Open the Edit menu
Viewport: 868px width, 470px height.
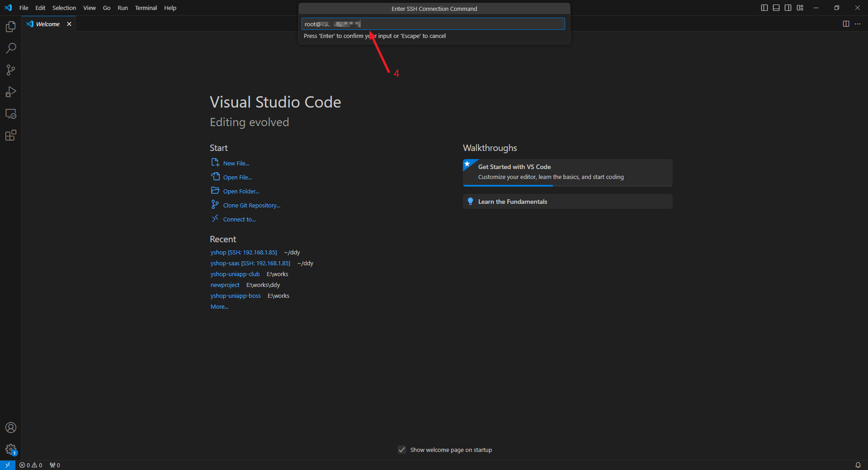(40, 8)
